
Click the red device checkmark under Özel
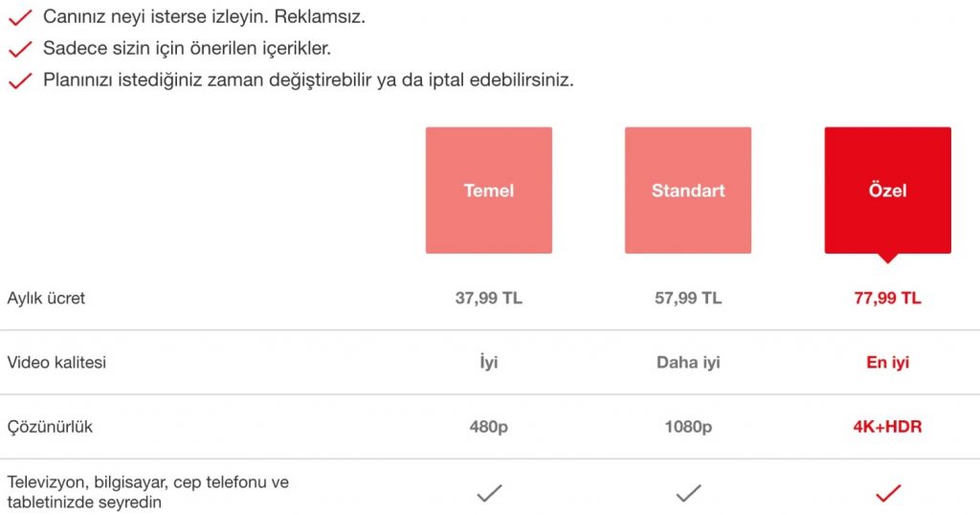[x=888, y=493]
